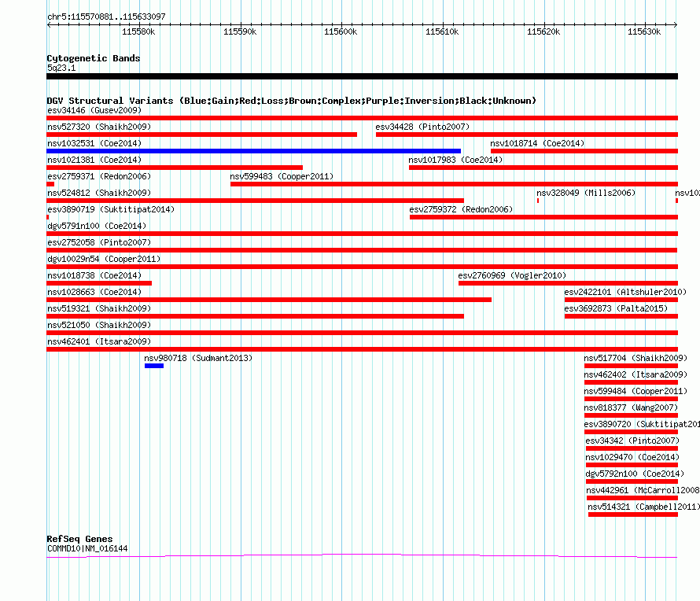Click the esv3692873 (Palta2015) label

(616, 308)
